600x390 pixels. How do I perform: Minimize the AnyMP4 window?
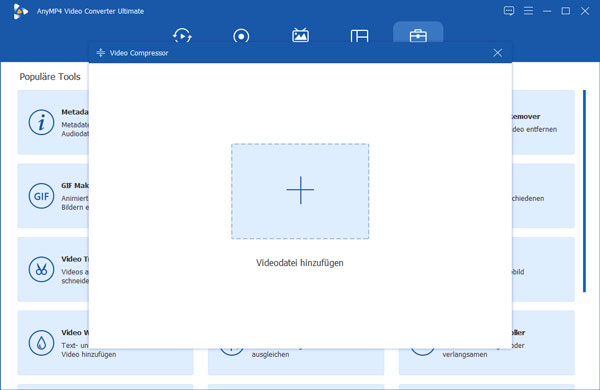point(547,11)
